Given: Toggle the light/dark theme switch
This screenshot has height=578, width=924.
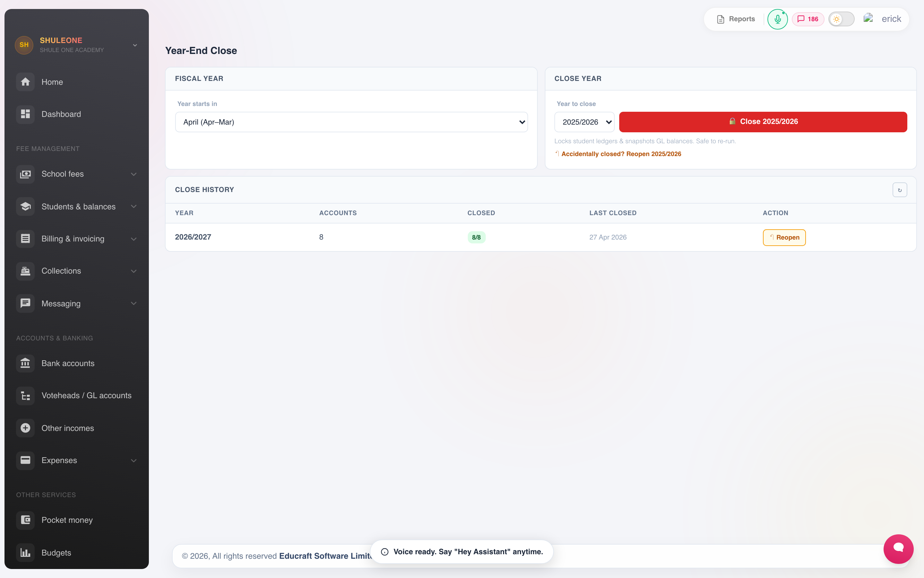Looking at the screenshot, I should [x=841, y=19].
